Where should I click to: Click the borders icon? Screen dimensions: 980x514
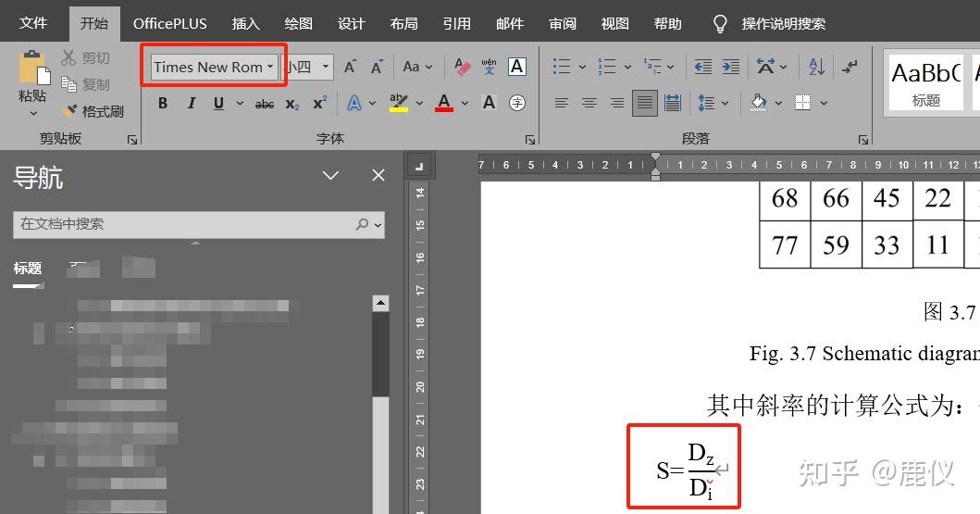pos(803,103)
